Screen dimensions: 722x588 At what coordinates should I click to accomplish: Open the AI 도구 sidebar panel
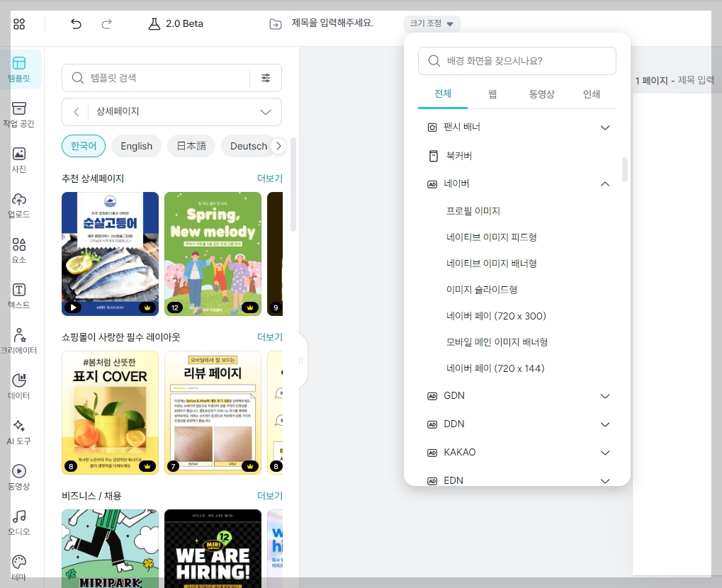tap(19, 432)
